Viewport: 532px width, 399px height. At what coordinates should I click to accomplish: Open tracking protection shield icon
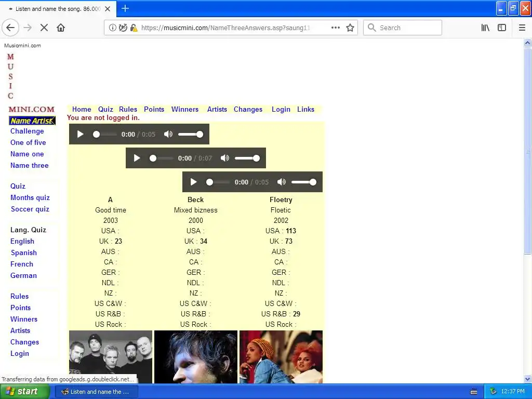click(123, 28)
